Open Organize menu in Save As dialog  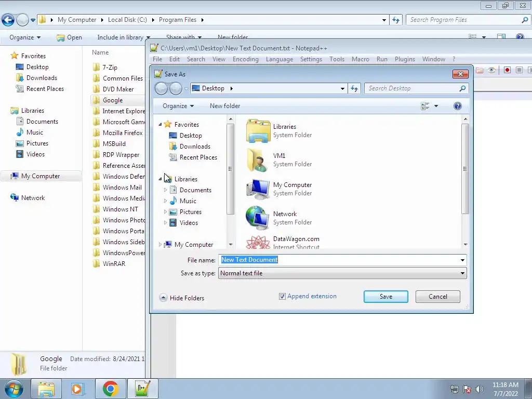178,106
